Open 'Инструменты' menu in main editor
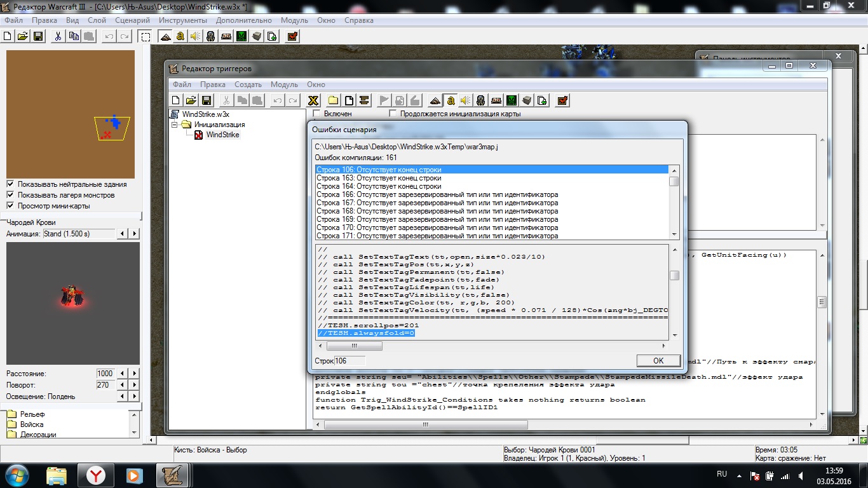 click(x=183, y=20)
